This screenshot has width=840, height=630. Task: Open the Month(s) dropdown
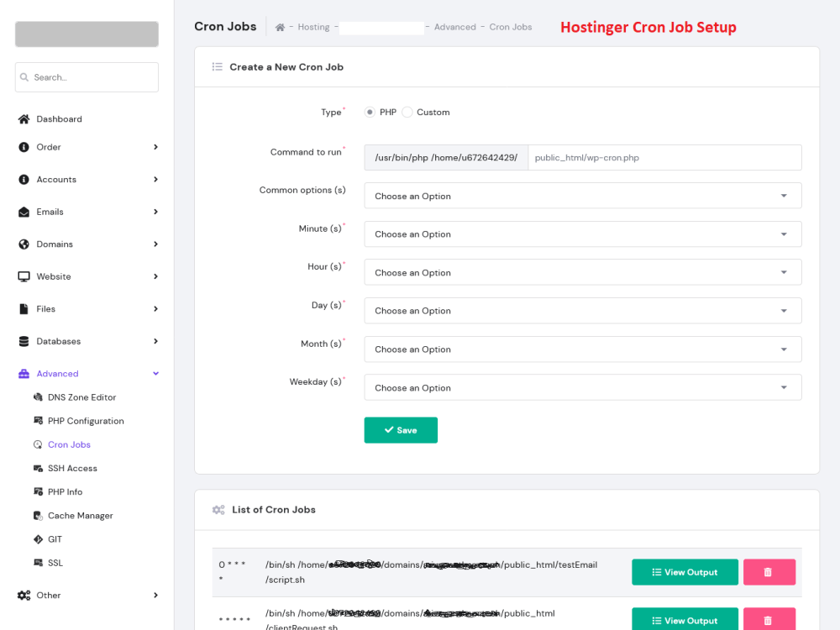click(583, 349)
